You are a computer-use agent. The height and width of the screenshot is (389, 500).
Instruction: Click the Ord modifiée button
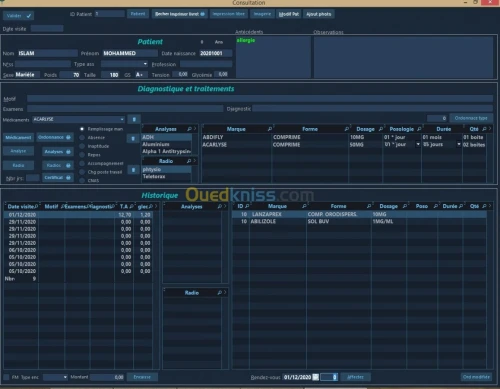[x=476, y=377]
